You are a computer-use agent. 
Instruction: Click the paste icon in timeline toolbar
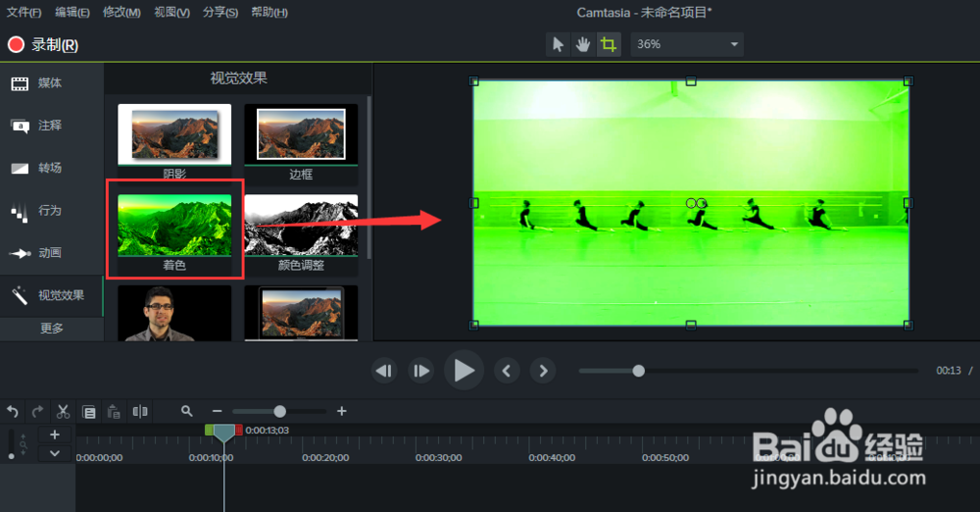coord(114,412)
